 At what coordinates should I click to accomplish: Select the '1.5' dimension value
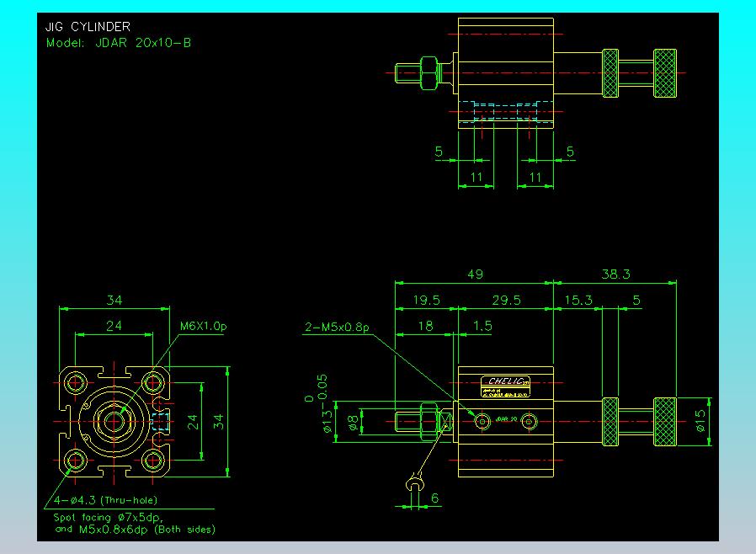tap(482, 327)
